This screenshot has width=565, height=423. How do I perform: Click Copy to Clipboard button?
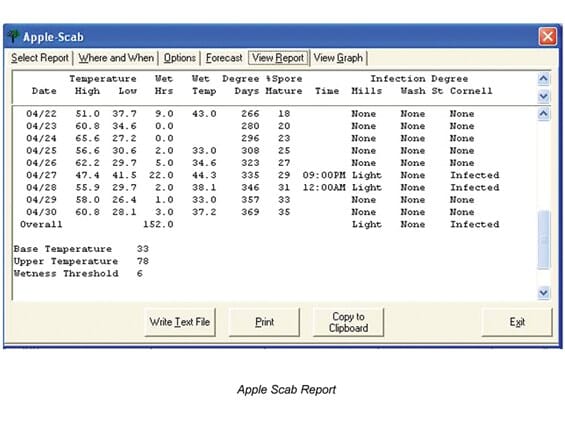point(348,322)
